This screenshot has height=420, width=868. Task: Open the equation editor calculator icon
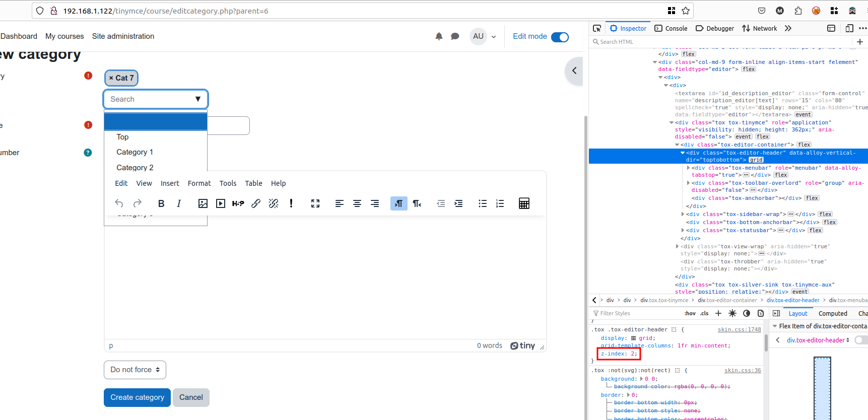[524, 203]
